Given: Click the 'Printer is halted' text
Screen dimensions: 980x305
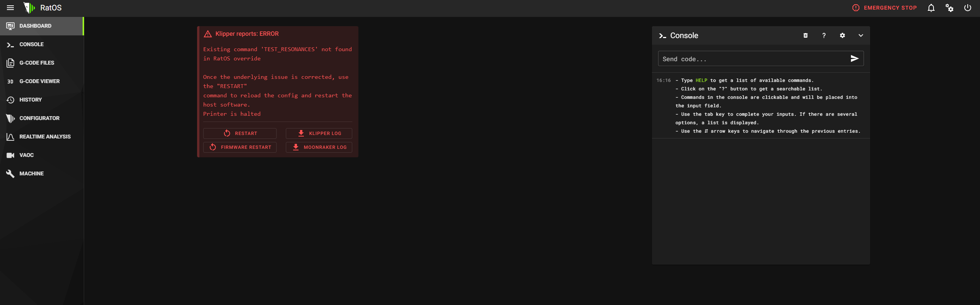Looking at the screenshot, I should point(232,114).
